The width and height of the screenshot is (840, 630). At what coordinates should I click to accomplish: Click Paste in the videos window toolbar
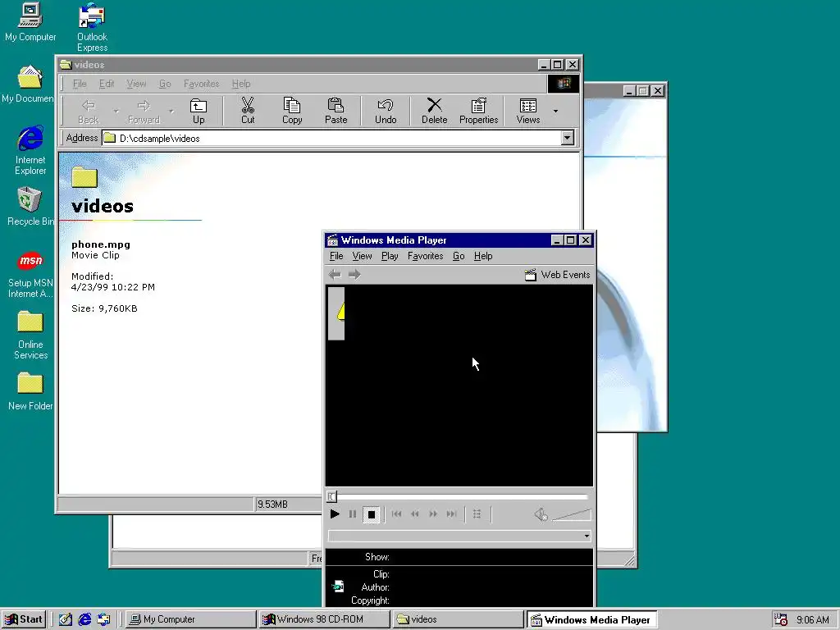(x=336, y=111)
